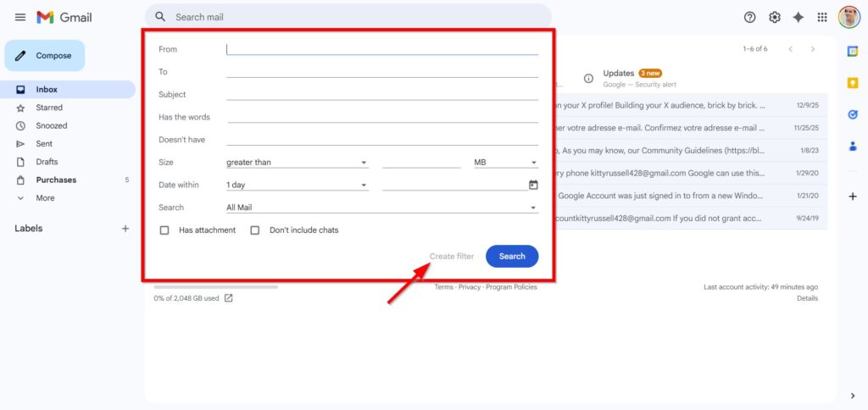Image resolution: width=868 pixels, height=410 pixels.
Task: Click the Create filter button
Action: tap(452, 256)
